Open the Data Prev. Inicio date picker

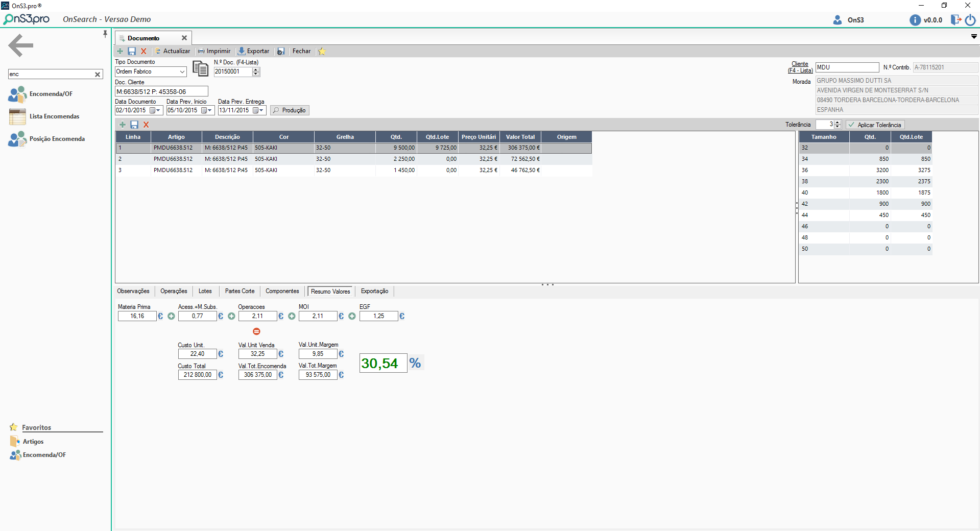[x=206, y=111]
